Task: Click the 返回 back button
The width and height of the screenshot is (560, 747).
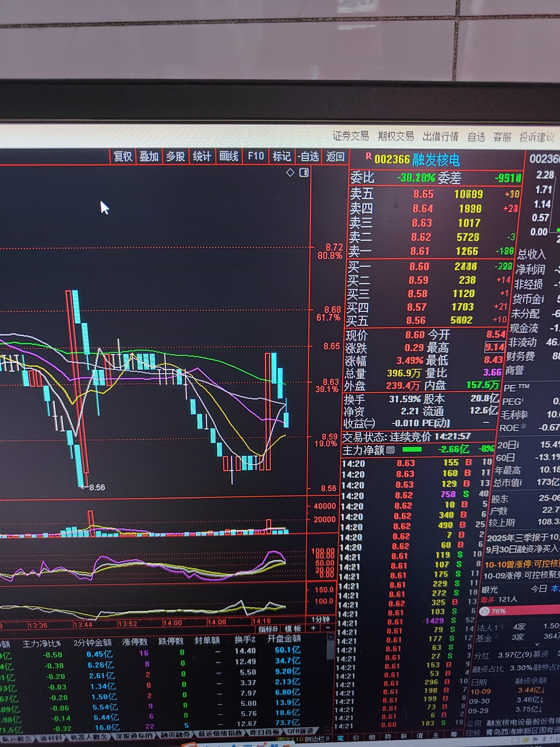Action: [x=335, y=156]
